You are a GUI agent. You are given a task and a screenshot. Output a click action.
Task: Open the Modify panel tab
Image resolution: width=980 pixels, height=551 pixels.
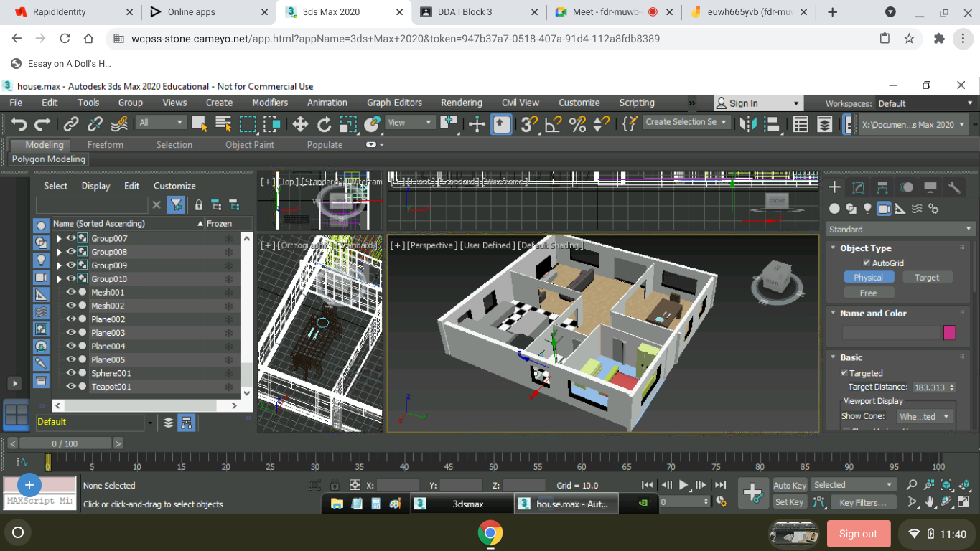tap(858, 188)
